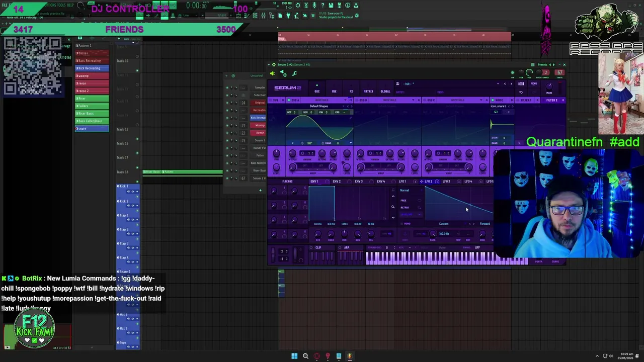The image size is (644, 362).
Task: Click the help question mark in FL Studio toolbar
Action: (x=323, y=5)
